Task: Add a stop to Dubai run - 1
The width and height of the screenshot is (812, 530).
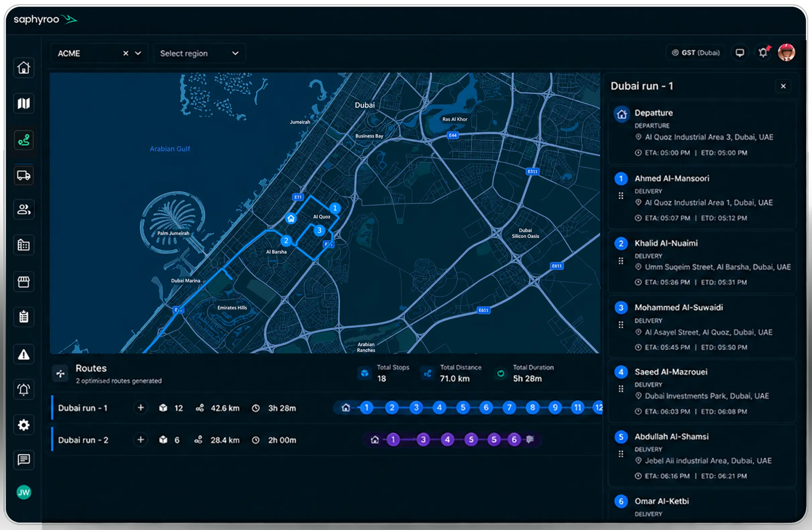Action: coord(141,408)
